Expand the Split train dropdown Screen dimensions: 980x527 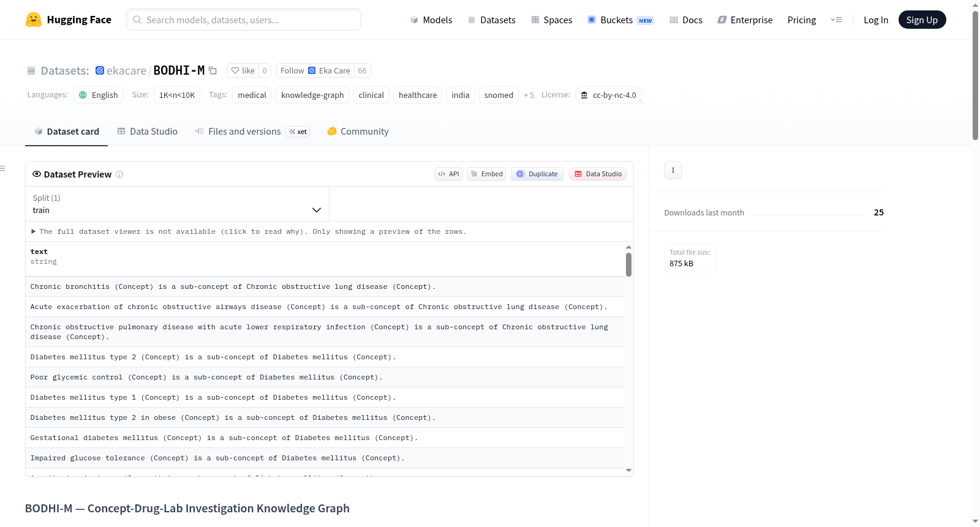(177, 204)
